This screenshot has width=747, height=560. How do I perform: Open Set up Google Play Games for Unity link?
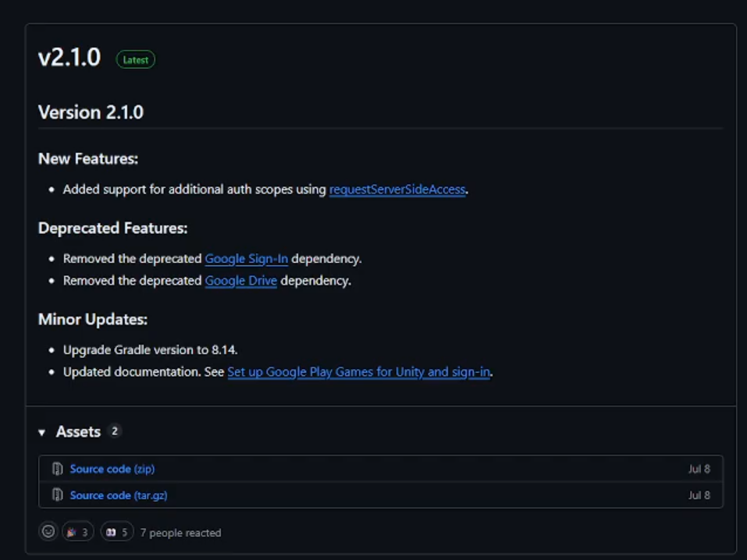point(359,372)
